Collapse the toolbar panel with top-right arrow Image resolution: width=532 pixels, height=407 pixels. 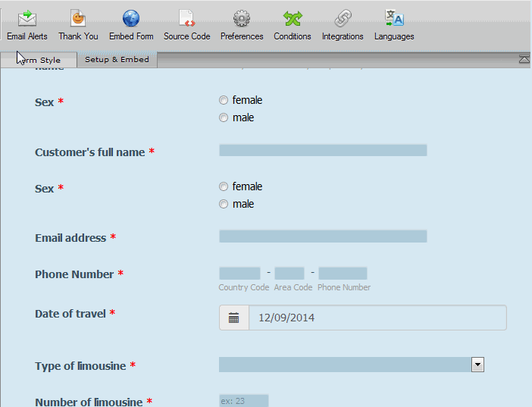[524, 59]
